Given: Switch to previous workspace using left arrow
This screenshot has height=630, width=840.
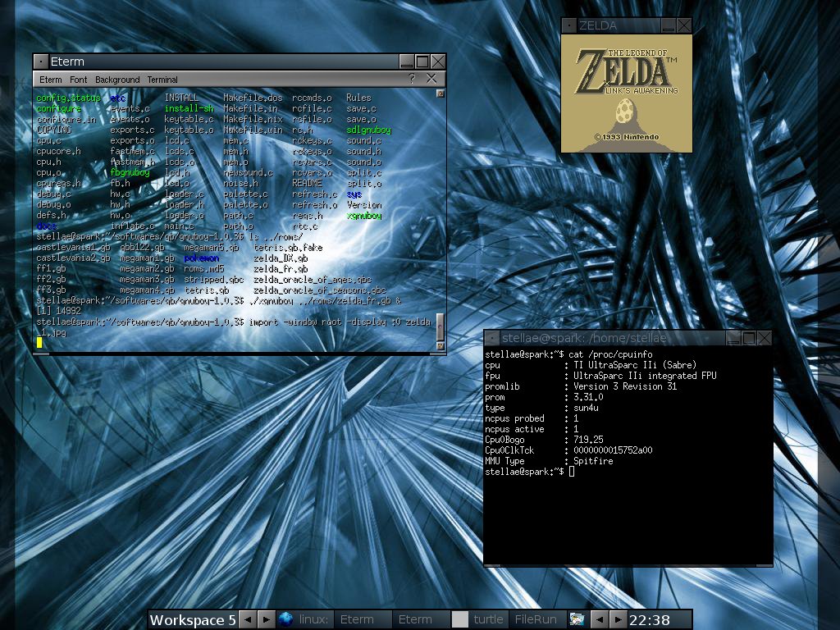Looking at the screenshot, I should point(247,619).
